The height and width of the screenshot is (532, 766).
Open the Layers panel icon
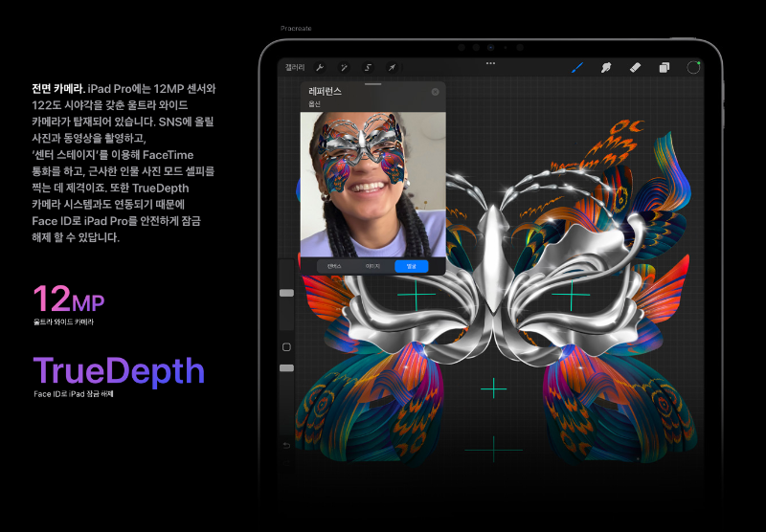click(x=664, y=67)
